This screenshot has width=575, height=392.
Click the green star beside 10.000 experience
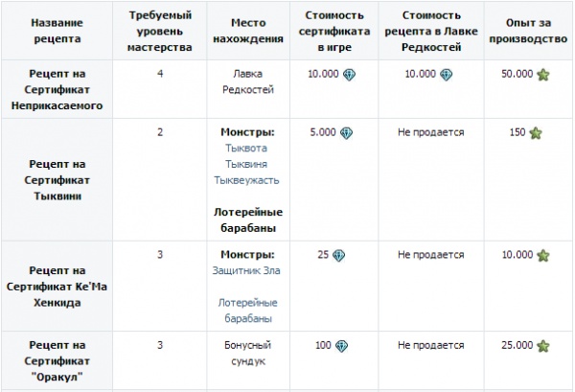click(543, 255)
